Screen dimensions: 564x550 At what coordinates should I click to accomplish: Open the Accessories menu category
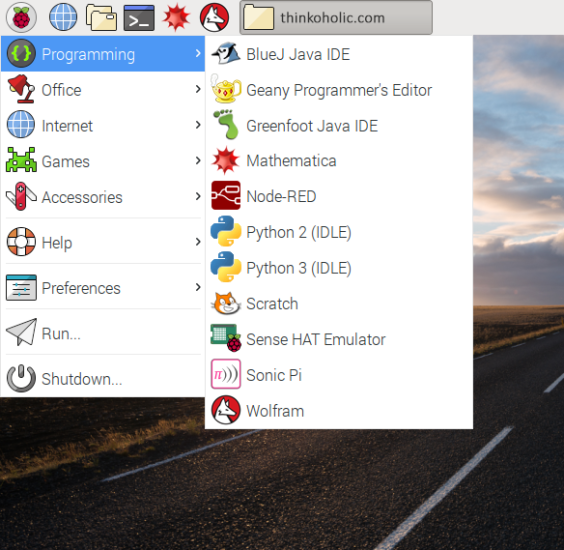pyautogui.click(x=103, y=196)
